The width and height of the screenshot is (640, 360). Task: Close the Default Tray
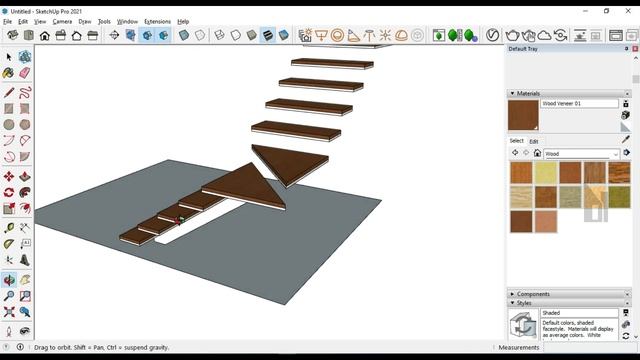[x=635, y=49]
